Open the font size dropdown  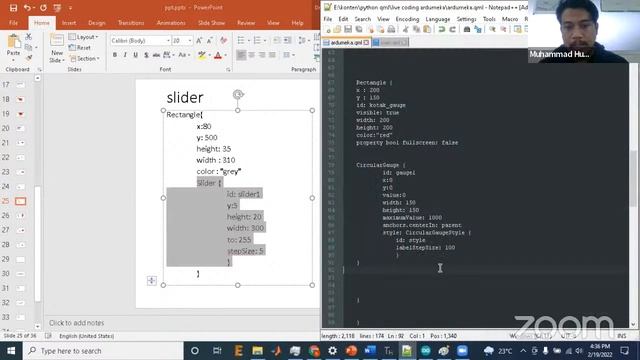click(189, 40)
